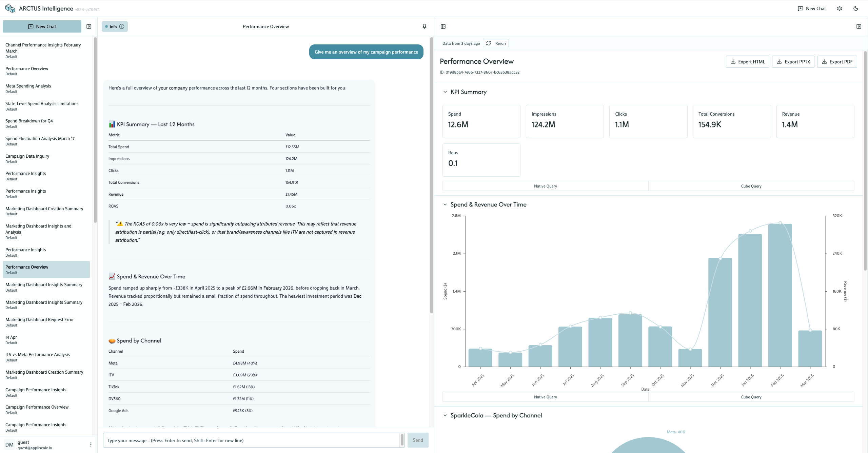Open Cube Query tab under KPI Summary
The height and width of the screenshot is (453, 868).
[751, 186]
